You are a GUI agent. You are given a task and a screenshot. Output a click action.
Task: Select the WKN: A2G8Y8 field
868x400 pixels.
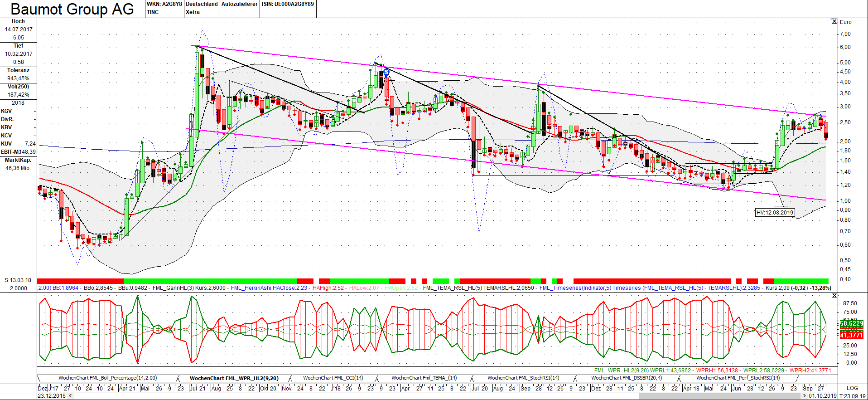pyautogui.click(x=164, y=4)
